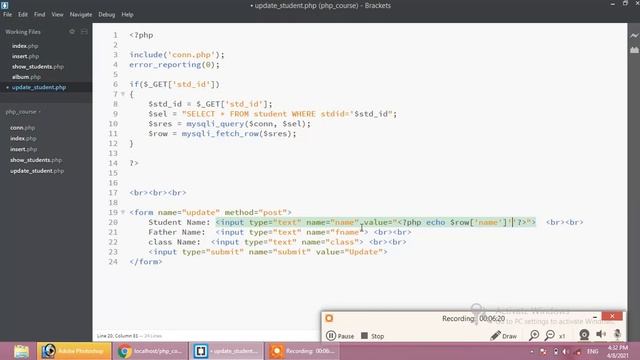Viewport: 640px width, 360px height.
Task: Toggle the microphone in recorder toolbar
Action: click(x=617, y=334)
